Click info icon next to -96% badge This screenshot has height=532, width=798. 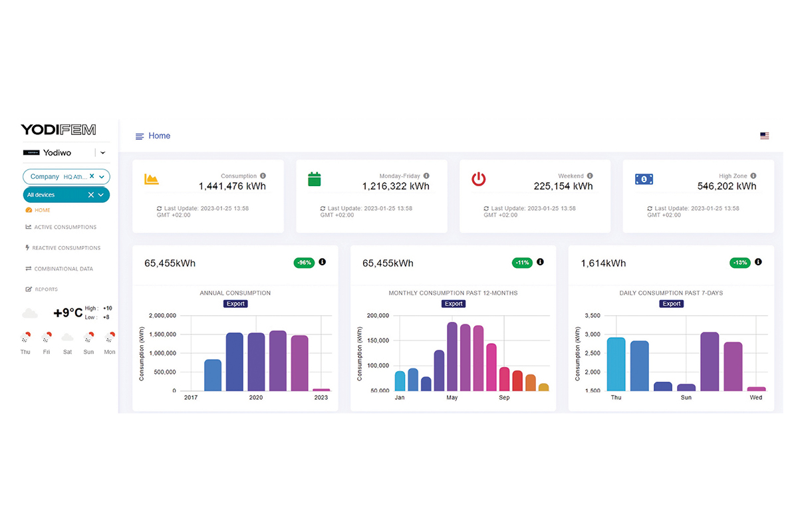click(323, 262)
